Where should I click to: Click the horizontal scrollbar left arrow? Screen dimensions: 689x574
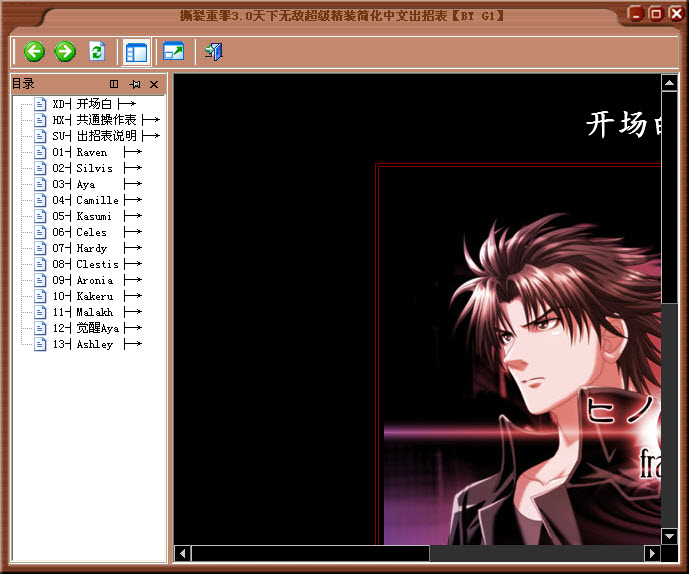[x=183, y=553]
